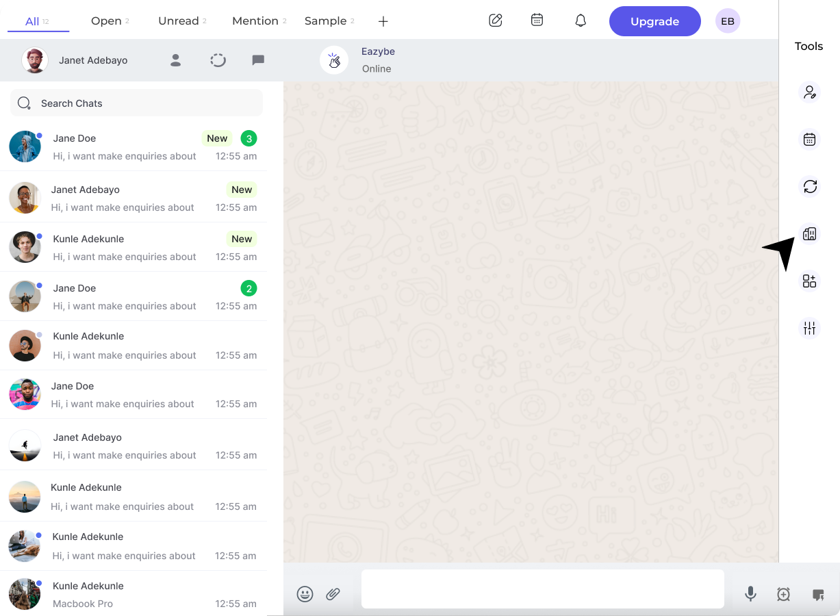
Task: Open the sliders settings tool icon
Action: pyautogui.click(x=810, y=329)
